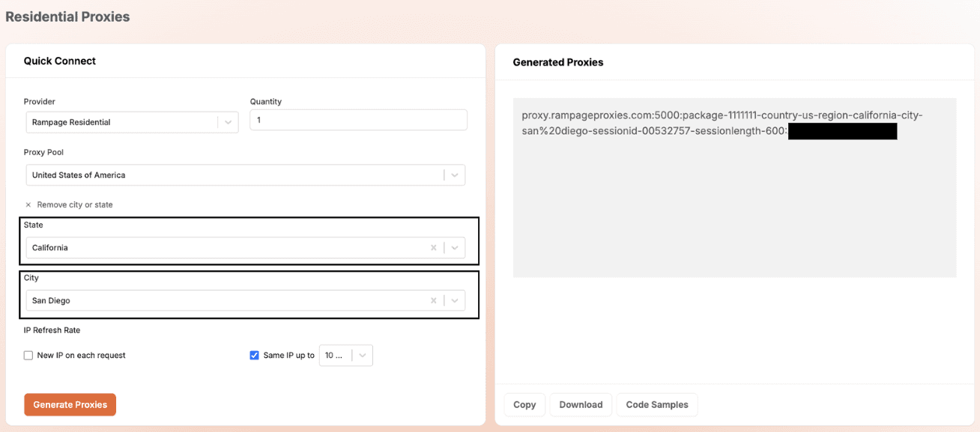The image size is (980, 432).
Task: Copy the generated proxies
Action: tap(524, 405)
